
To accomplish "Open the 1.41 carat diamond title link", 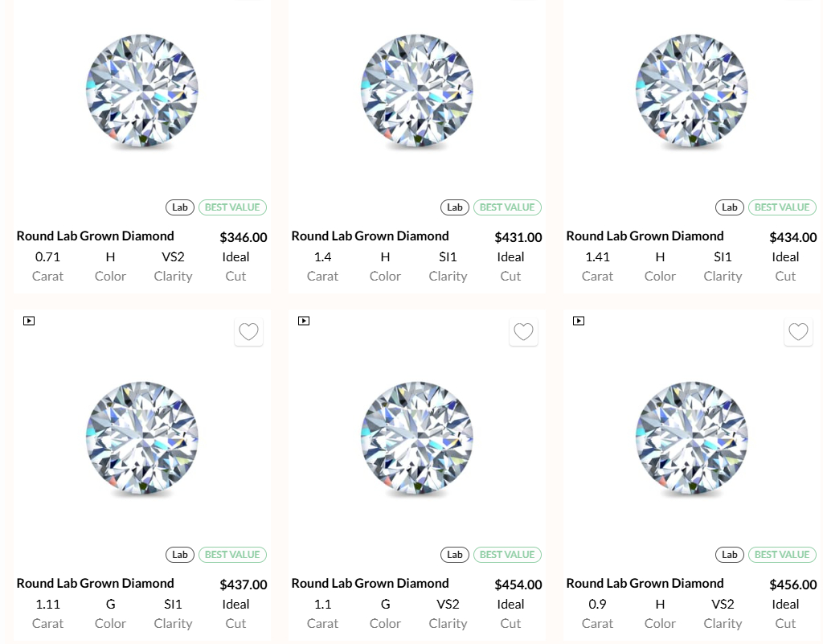I will (x=645, y=236).
